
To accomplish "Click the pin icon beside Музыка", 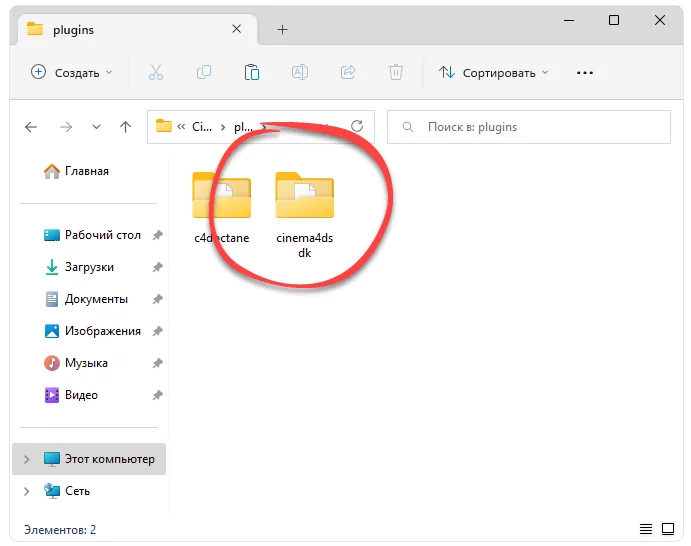I will (157, 363).
